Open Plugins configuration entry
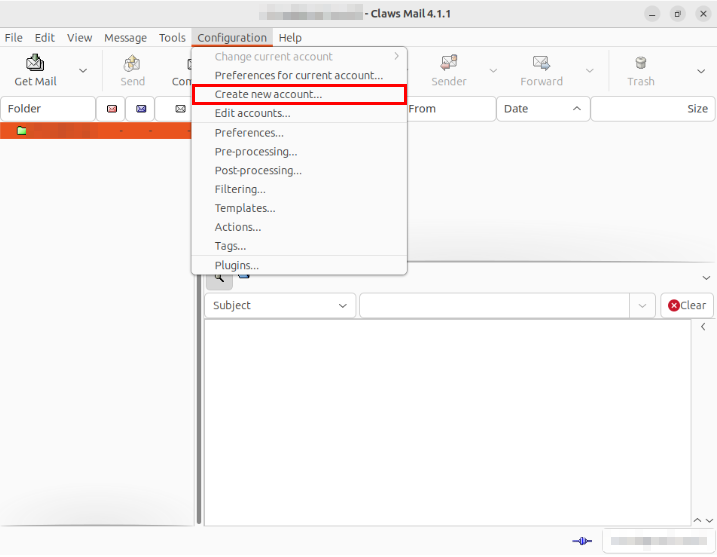The width and height of the screenshot is (717, 557). click(x=299, y=266)
